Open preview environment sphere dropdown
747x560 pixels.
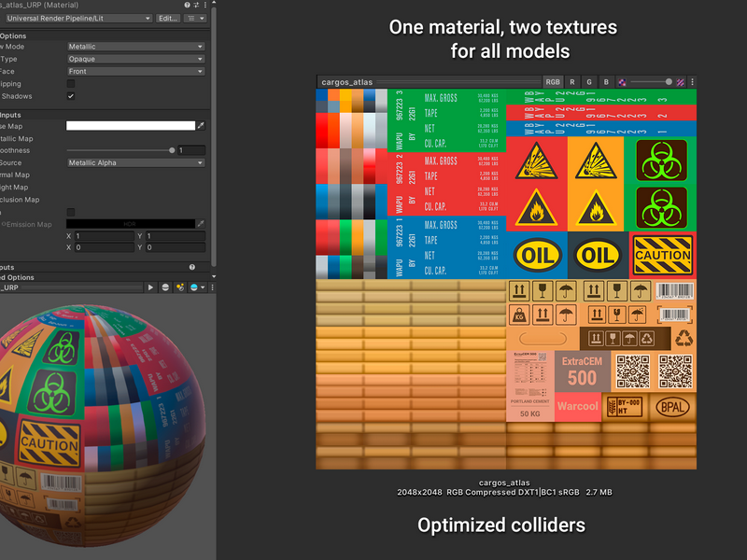pyautogui.click(x=197, y=287)
